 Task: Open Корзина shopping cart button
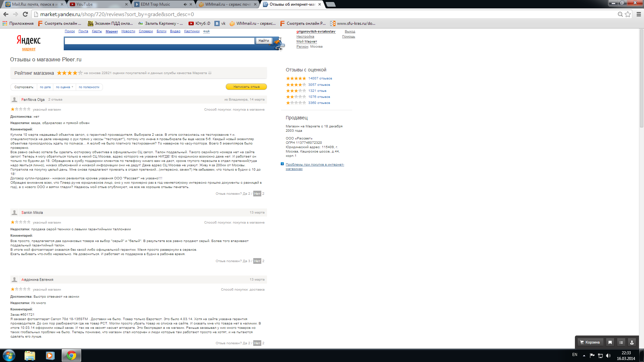tap(590, 342)
